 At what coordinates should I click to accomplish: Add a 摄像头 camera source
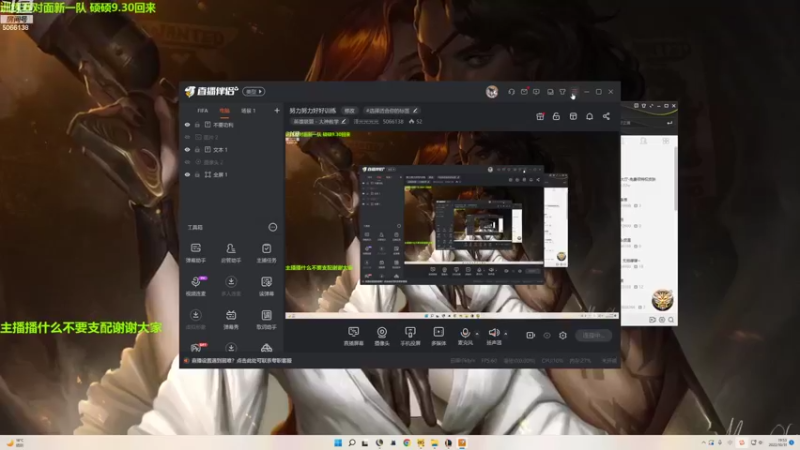pyautogui.click(x=382, y=336)
